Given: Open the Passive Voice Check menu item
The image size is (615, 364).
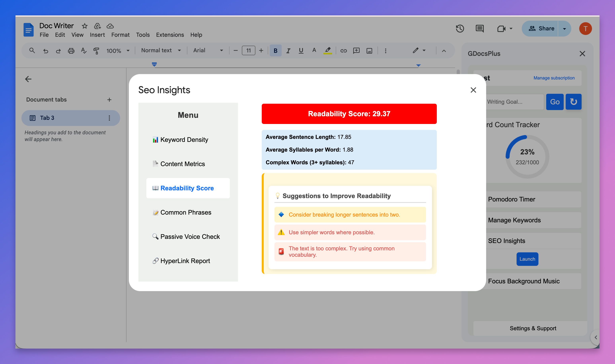Looking at the screenshot, I should [x=190, y=236].
